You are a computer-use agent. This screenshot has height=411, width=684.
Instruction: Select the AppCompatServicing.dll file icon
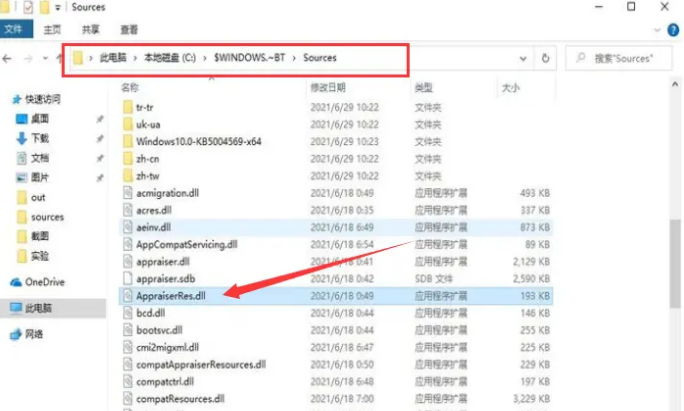(x=127, y=244)
